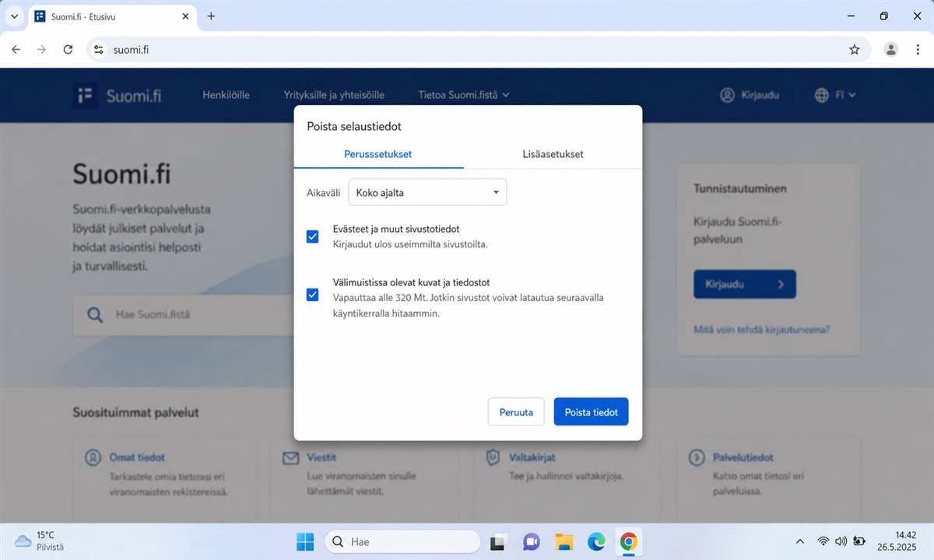Click the globe language icon
The width and height of the screenshot is (934, 560).
(x=822, y=95)
